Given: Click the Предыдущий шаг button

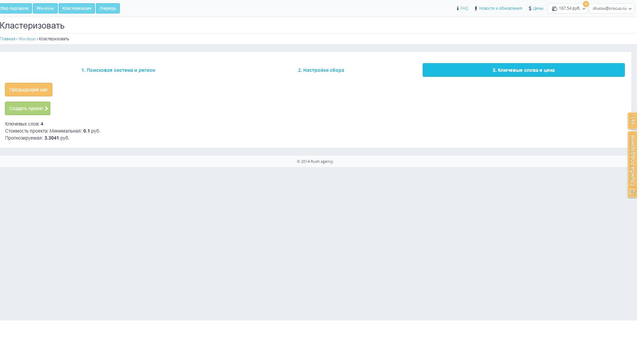Looking at the screenshot, I should tap(29, 90).
